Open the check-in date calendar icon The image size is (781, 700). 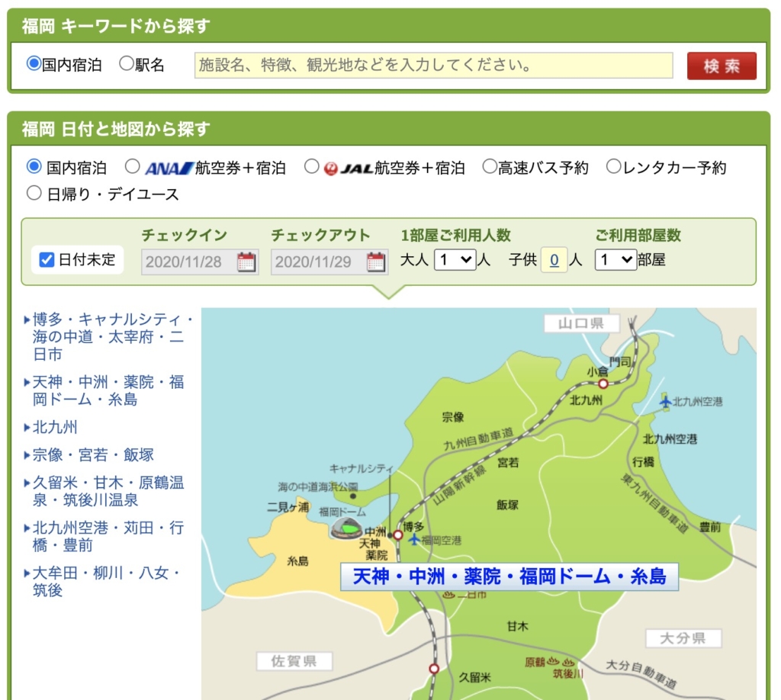tap(246, 262)
